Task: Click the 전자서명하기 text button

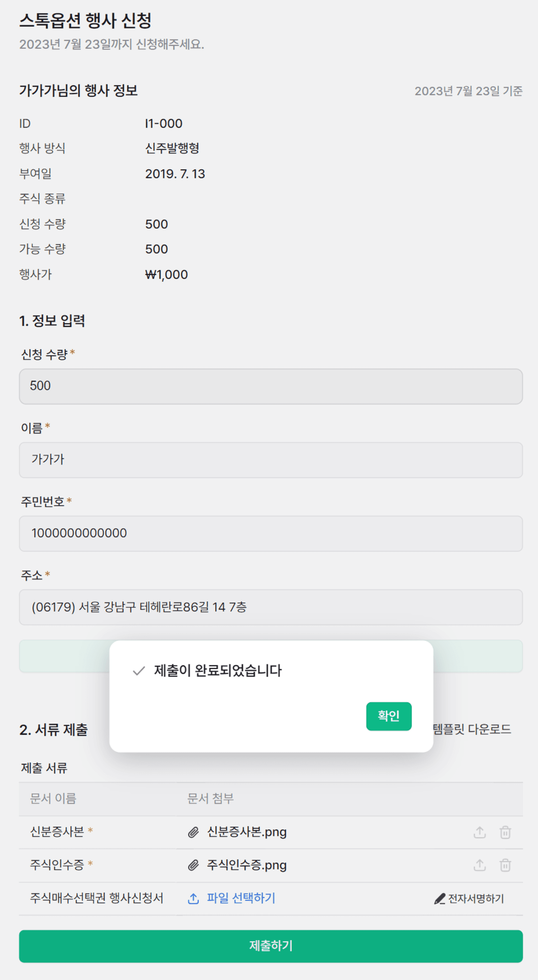Action: coord(475,899)
